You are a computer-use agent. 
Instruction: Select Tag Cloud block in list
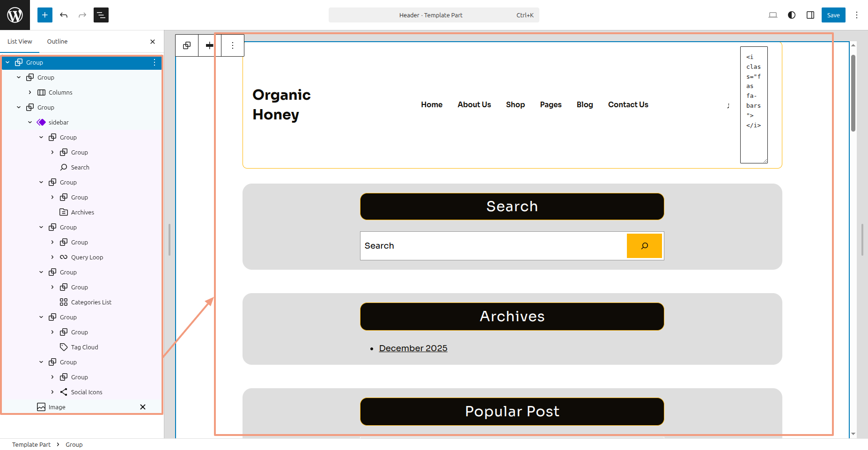pyautogui.click(x=84, y=347)
